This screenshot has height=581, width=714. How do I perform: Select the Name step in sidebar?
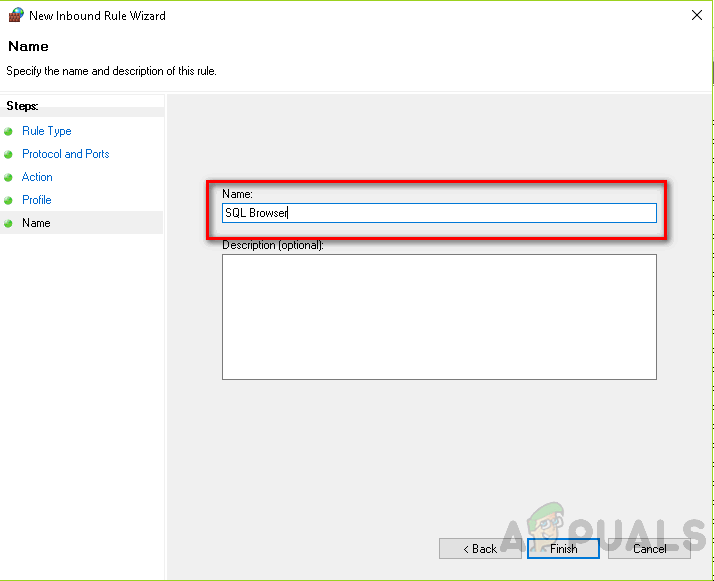tap(36, 223)
